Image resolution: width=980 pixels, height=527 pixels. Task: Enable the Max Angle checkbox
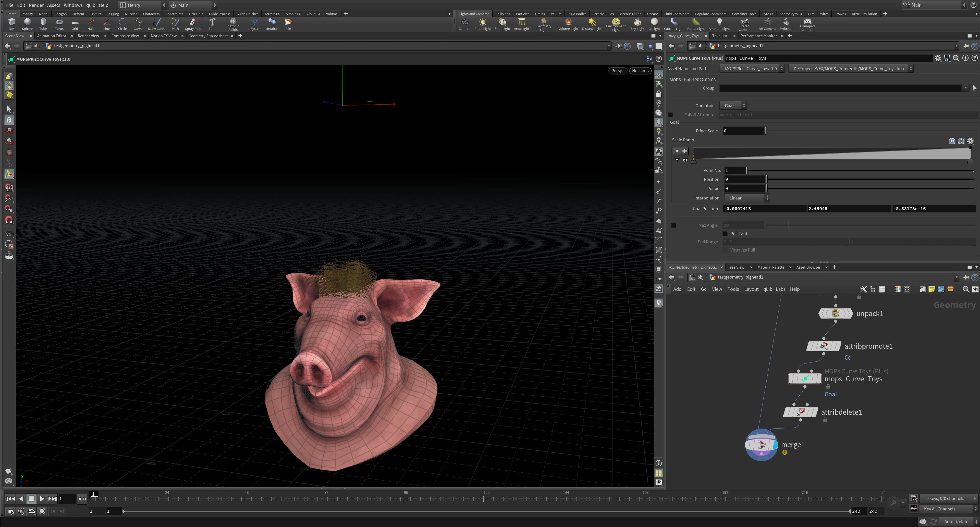673,225
